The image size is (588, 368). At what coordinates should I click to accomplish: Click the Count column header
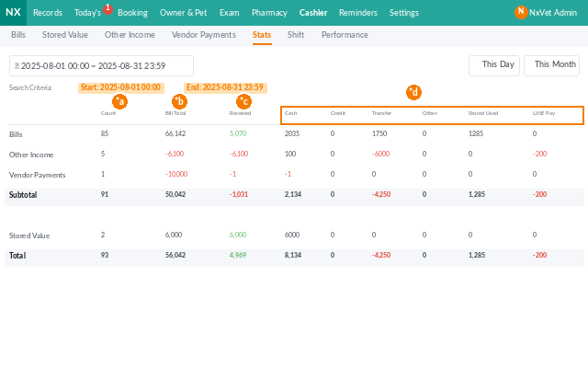(x=108, y=113)
